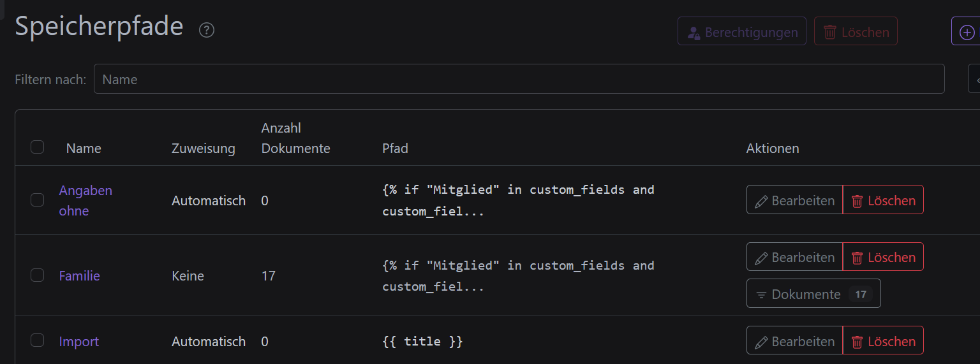Viewport: 980px width, 364px height.
Task: Tick the Familie row checkbox
Action: (x=38, y=275)
